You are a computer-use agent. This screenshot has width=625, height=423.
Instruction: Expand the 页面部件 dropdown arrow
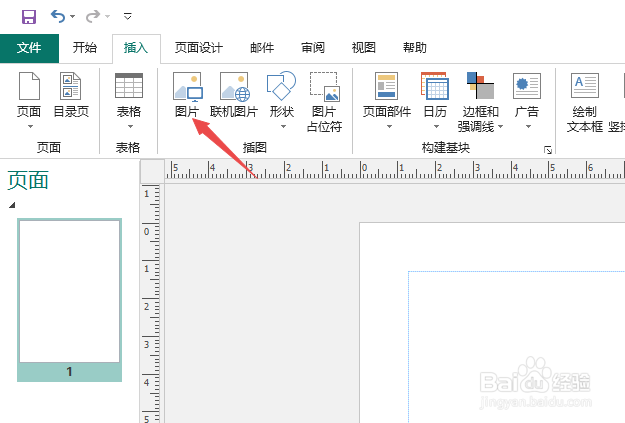[389, 126]
